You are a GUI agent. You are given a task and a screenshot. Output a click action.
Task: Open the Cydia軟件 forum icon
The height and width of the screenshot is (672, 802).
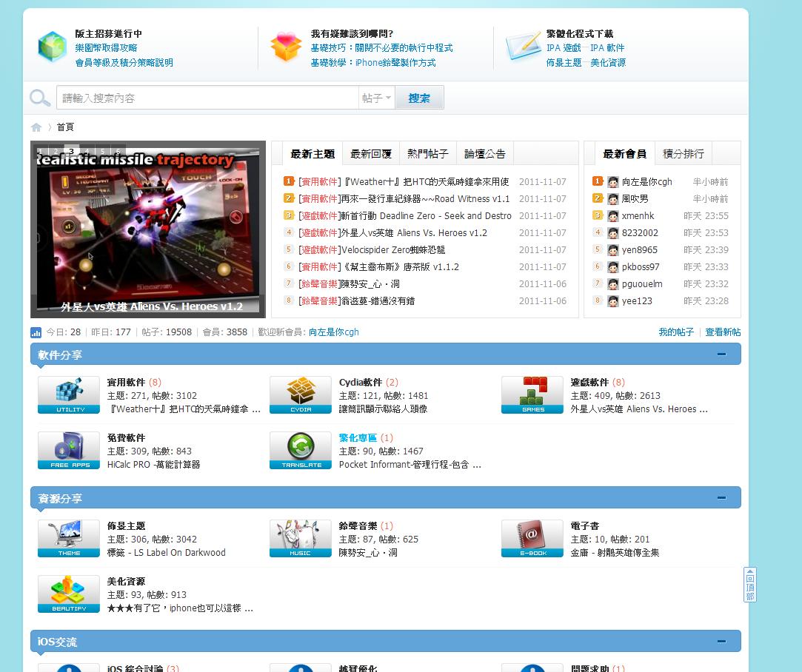300,395
